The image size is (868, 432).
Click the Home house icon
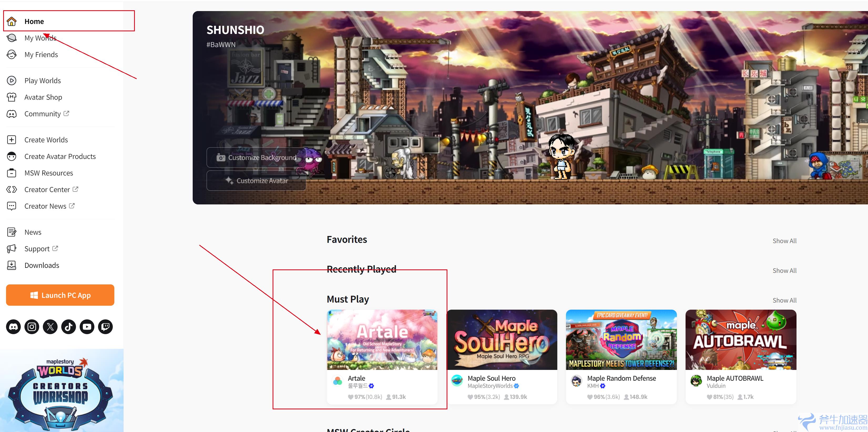point(12,21)
